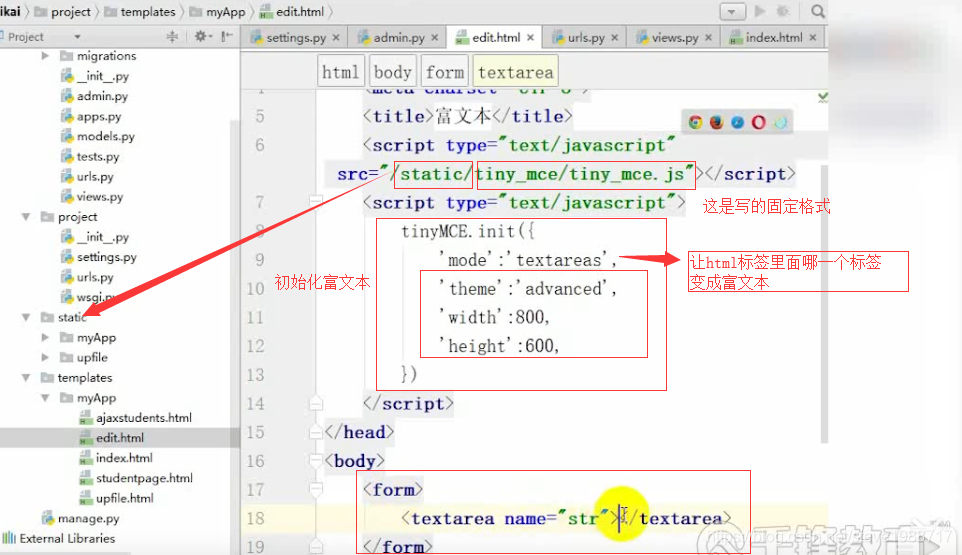Select edit.html in project tree
This screenshot has height=555, width=962.
pos(120,438)
